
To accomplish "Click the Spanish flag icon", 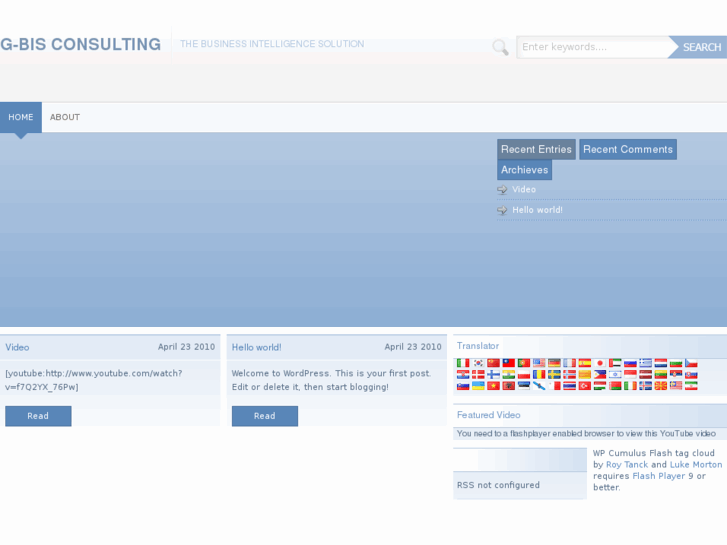I will pyautogui.click(x=585, y=363).
